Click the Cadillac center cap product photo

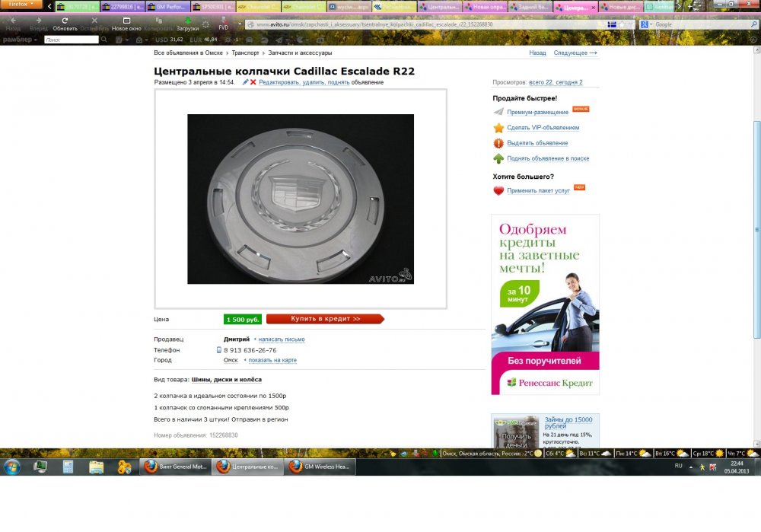(301, 199)
